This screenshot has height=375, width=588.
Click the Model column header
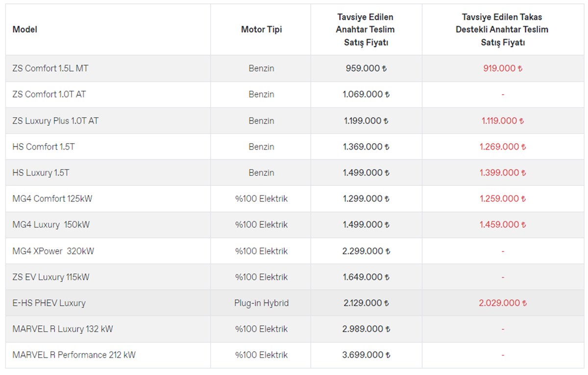point(25,29)
